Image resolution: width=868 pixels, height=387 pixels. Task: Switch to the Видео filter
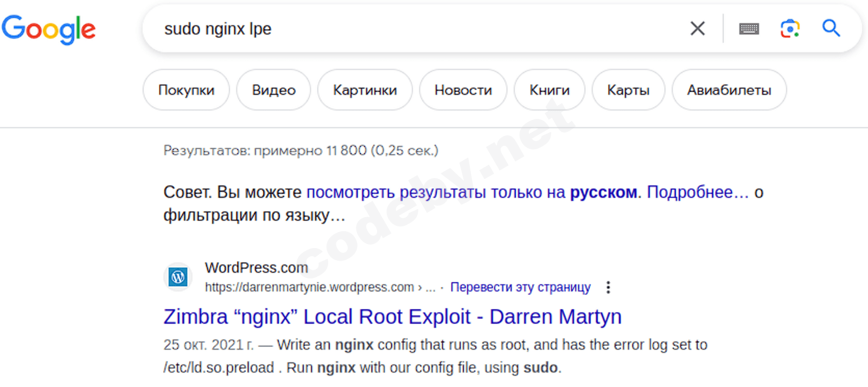[x=273, y=90]
